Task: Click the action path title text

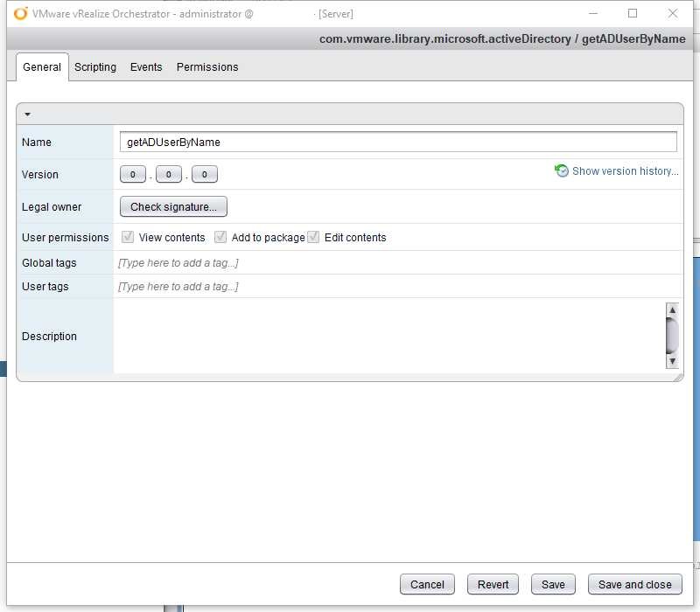Action: (502, 38)
